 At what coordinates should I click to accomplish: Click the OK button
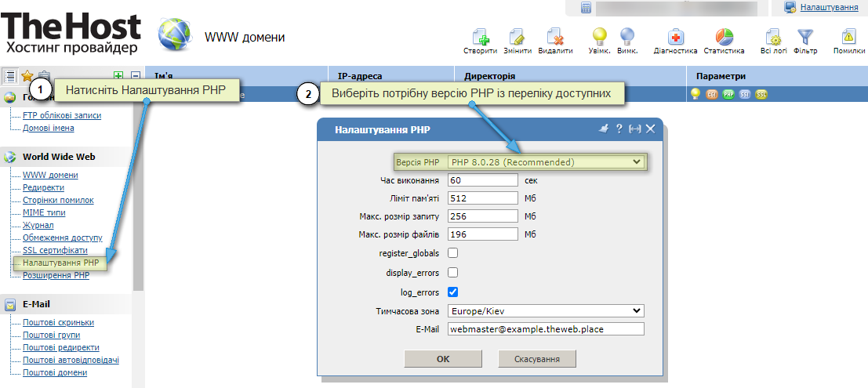(x=443, y=359)
